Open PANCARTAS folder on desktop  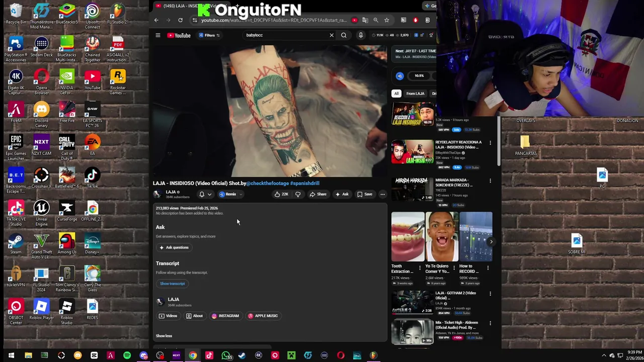pos(526,146)
